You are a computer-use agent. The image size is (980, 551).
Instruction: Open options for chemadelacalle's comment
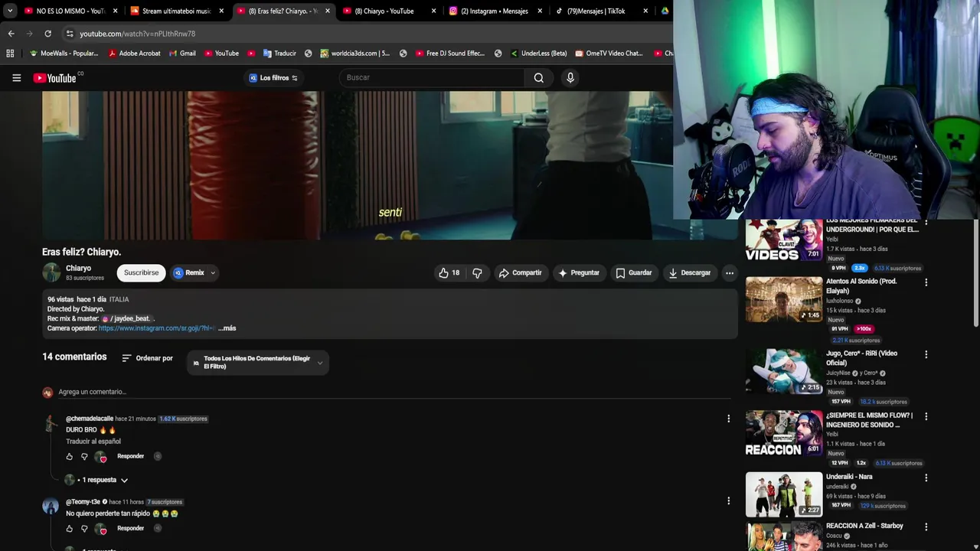coord(728,419)
